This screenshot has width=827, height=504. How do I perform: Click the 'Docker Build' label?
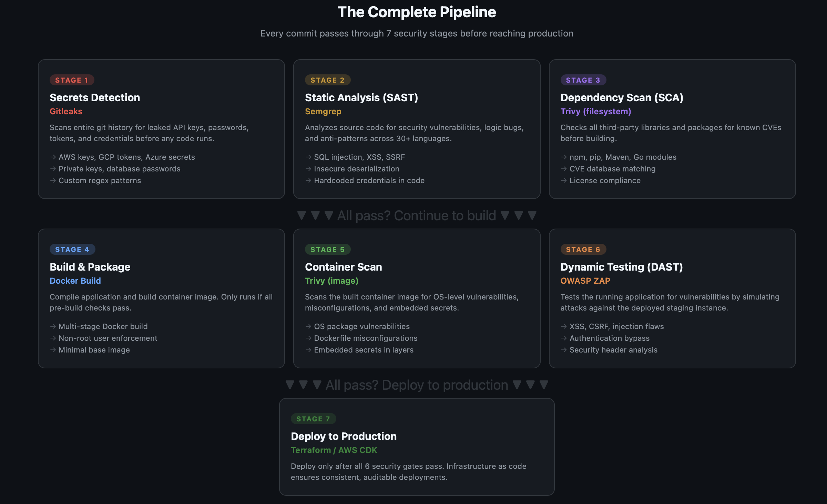click(x=75, y=281)
